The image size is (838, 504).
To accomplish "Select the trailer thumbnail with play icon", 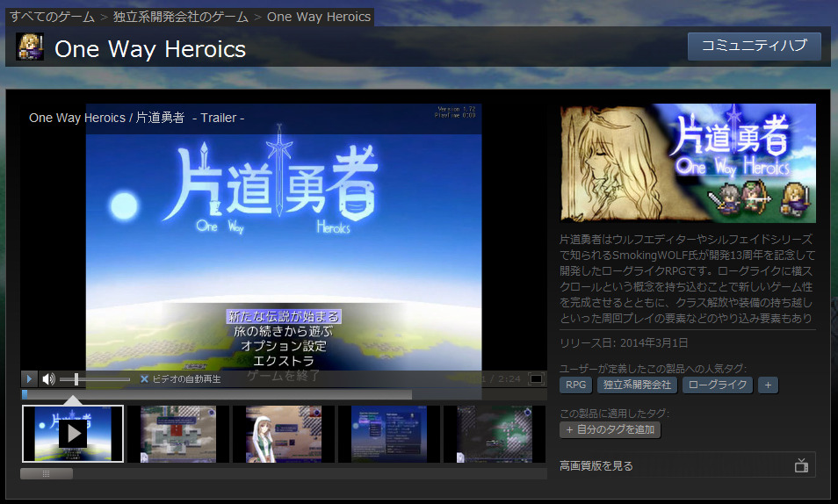I will 73,434.
